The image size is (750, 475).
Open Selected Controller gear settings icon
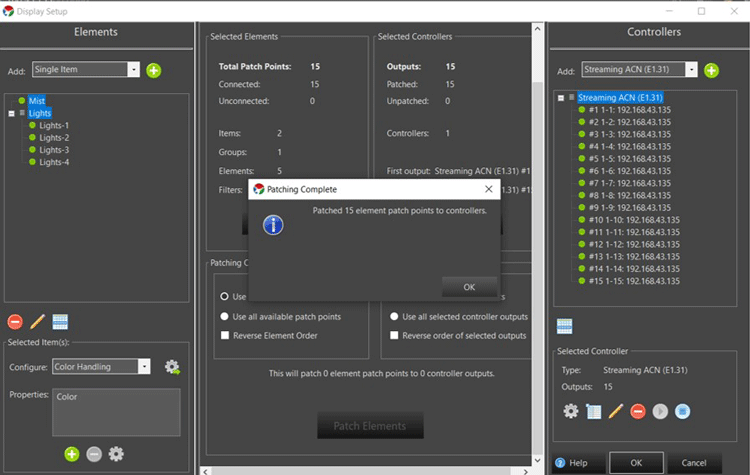click(x=571, y=411)
